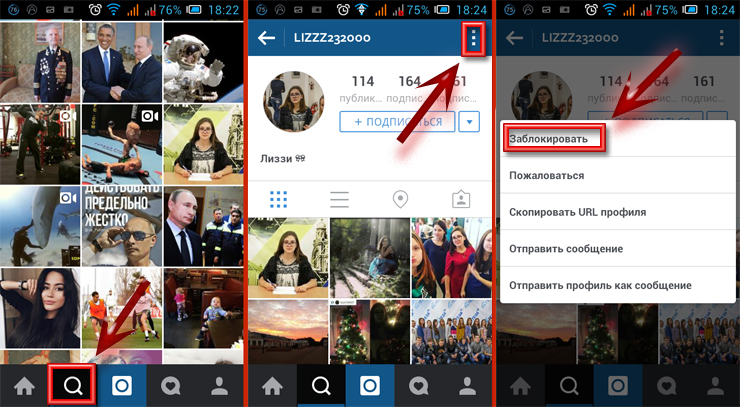Tap the highlighted search icon in bottom bar
Viewport: 740px width, 407px height.
pos(73,386)
